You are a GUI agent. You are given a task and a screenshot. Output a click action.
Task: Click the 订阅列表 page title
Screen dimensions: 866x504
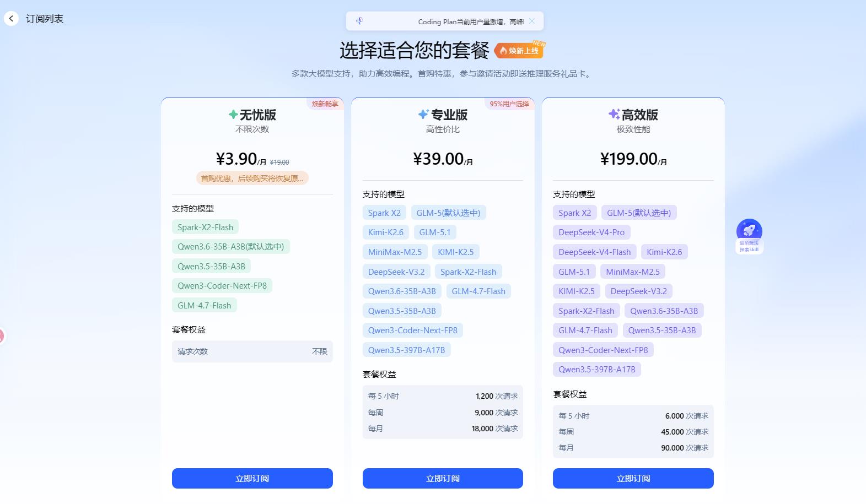click(x=45, y=19)
